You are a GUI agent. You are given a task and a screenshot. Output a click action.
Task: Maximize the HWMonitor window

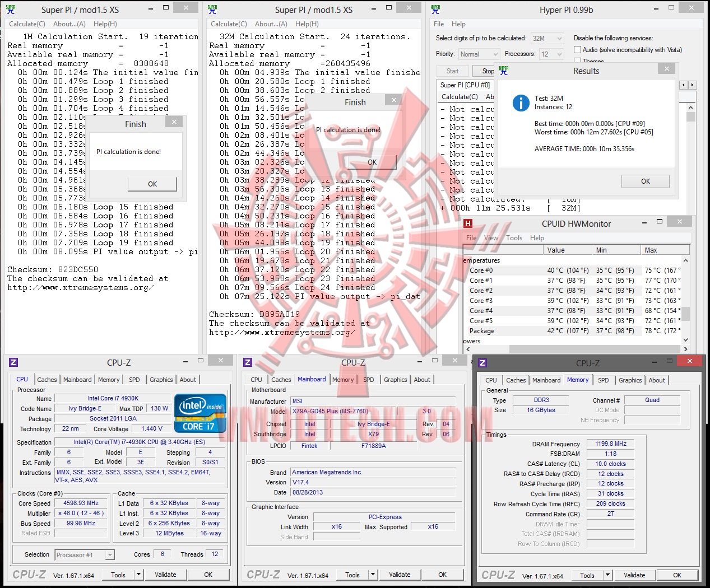coord(660,222)
